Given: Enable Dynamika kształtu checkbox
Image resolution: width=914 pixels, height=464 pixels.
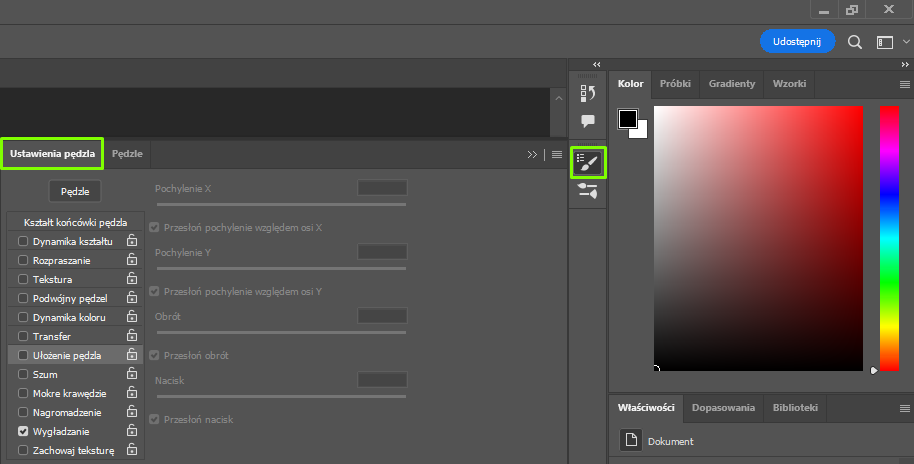Looking at the screenshot, I should pos(23,241).
